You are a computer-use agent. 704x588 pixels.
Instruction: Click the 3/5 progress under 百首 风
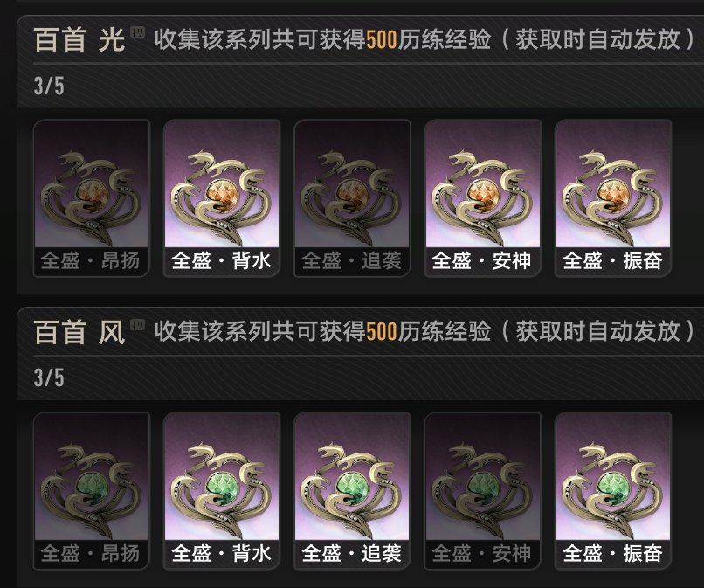coord(49,377)
